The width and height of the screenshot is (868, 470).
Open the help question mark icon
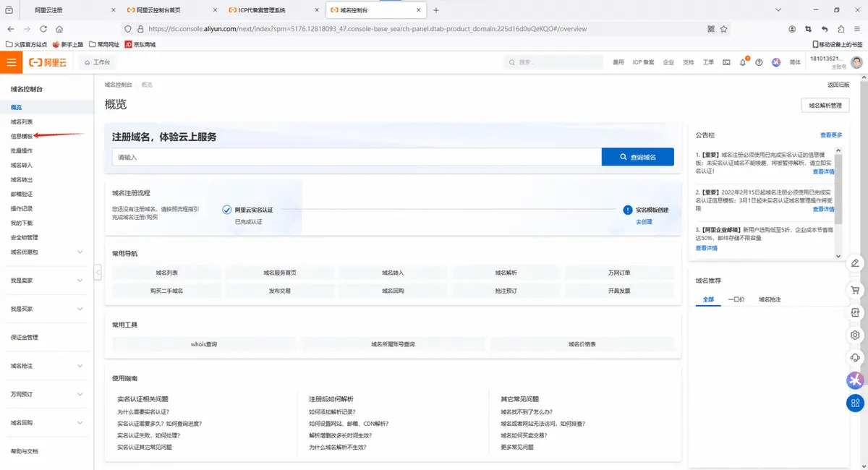759,63
